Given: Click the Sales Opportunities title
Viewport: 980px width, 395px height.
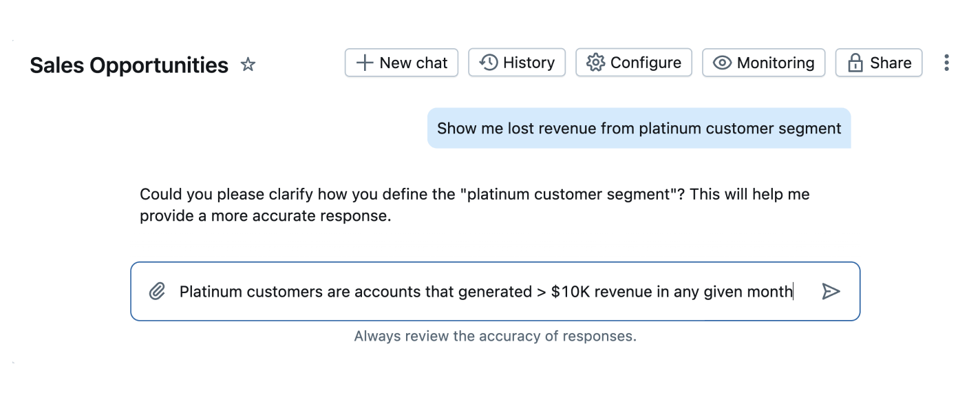Looking at the screenshot, I should (x=129, y=65).
